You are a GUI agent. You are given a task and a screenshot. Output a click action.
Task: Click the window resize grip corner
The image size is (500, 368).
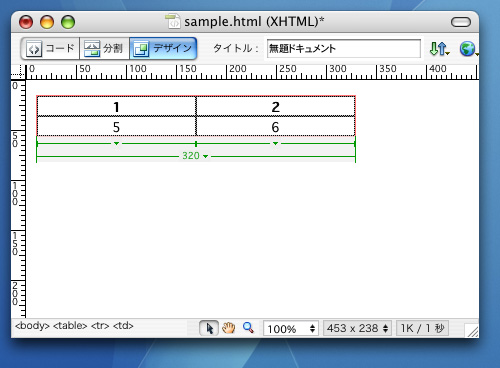(x=472, y=331)
